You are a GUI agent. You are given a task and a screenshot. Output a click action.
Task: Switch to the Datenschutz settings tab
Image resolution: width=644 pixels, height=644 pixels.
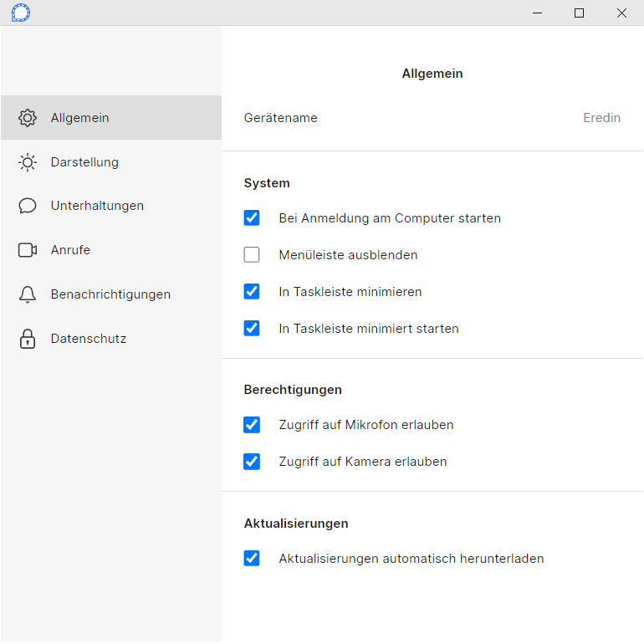pos(111,339)
